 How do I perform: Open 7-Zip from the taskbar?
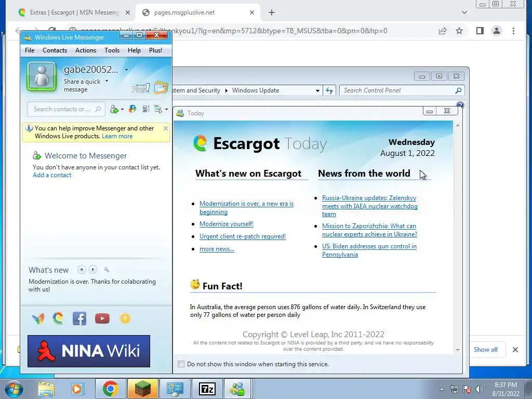pos(207,389)
